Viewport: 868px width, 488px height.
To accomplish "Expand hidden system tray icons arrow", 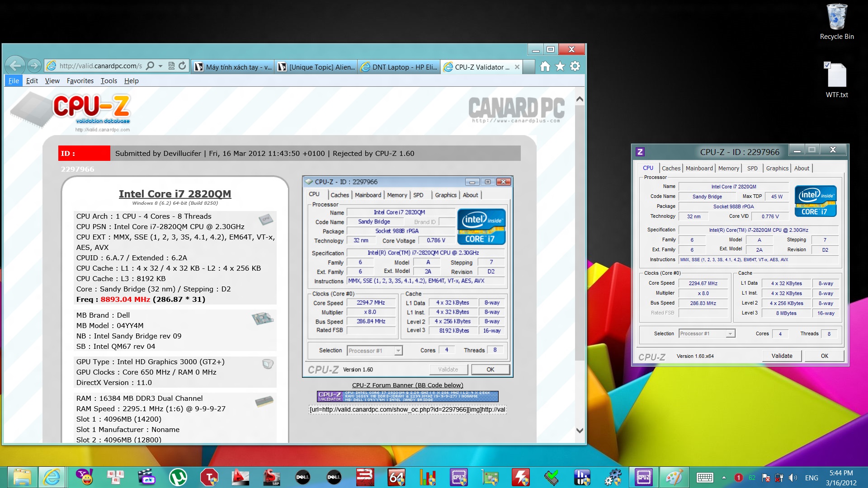I will pos(724,478).
